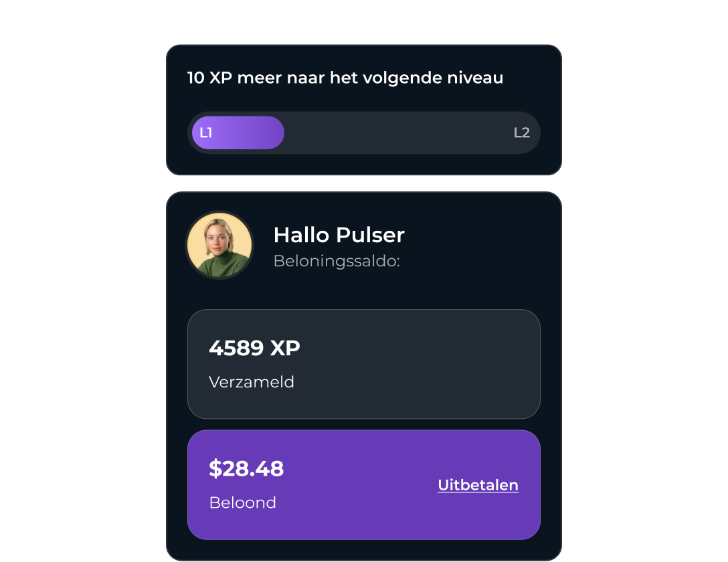Click the purple L1 progress bar fill
The width and height of the screenshot is (728, 562).
click(238, 132)
